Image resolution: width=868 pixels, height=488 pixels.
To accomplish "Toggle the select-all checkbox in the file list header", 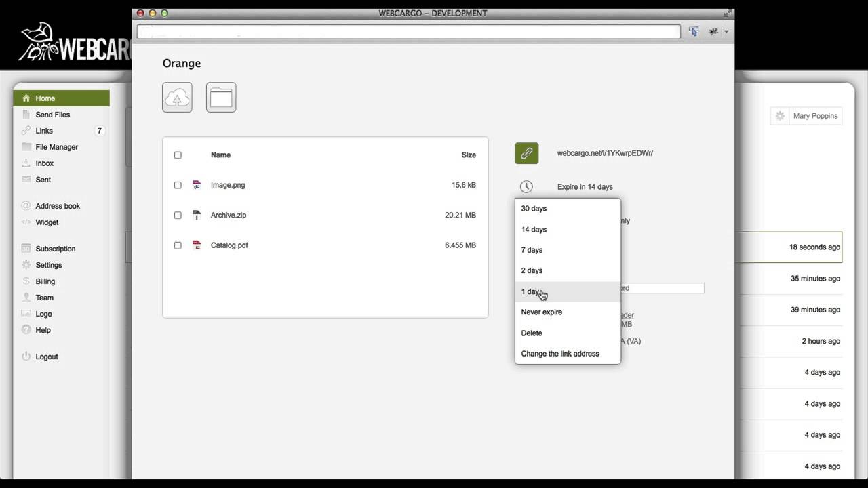I will click(178, 155).
